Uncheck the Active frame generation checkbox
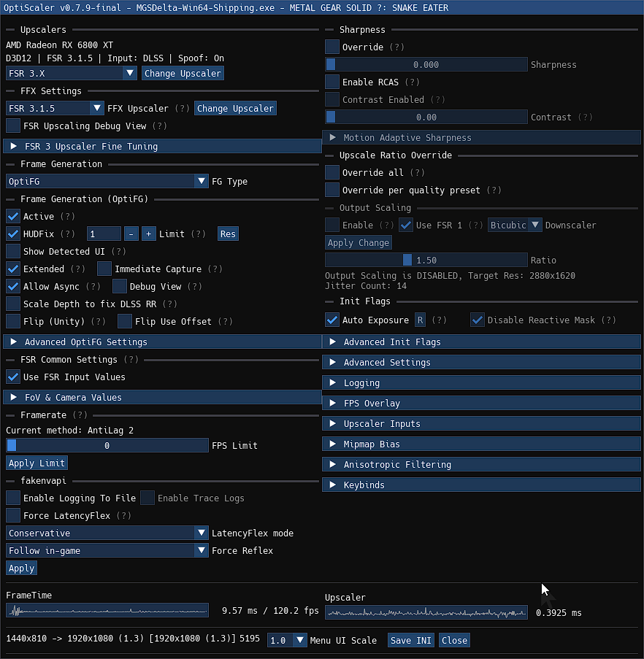 (x=13, y=217)
